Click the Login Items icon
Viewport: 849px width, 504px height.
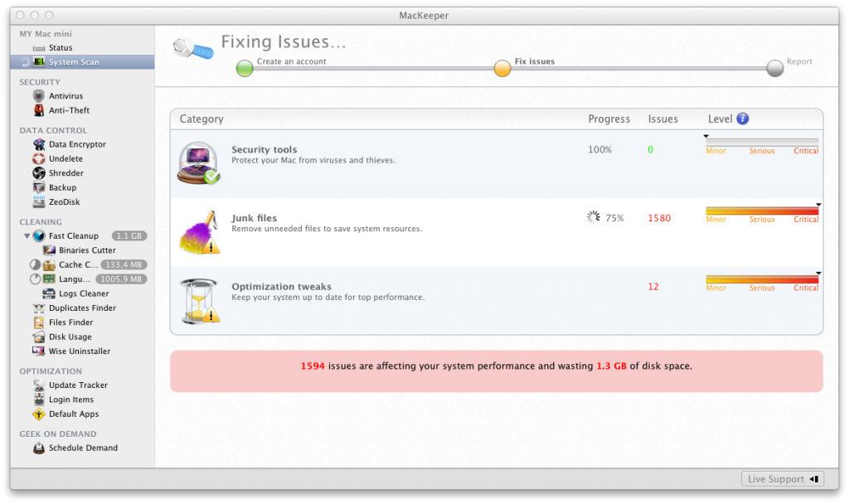[38, 400]
